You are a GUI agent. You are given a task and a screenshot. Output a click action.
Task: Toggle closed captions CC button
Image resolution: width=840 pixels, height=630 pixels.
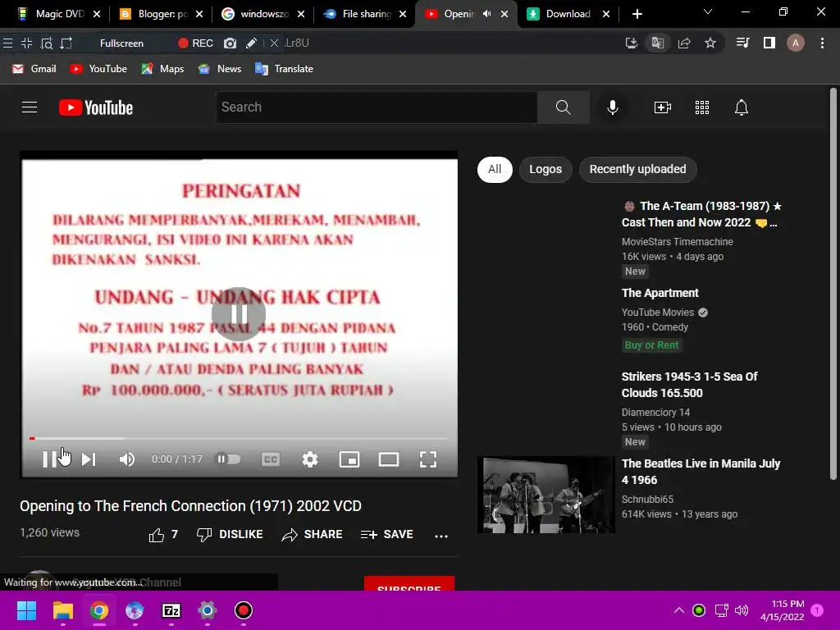(x=271, y=459)
